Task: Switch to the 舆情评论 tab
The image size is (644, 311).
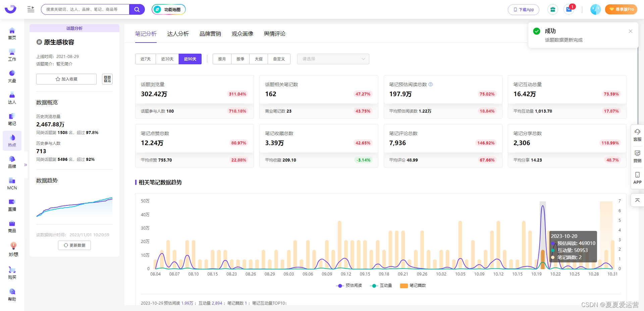Action: pyautogui.click(x=275, y=34)
